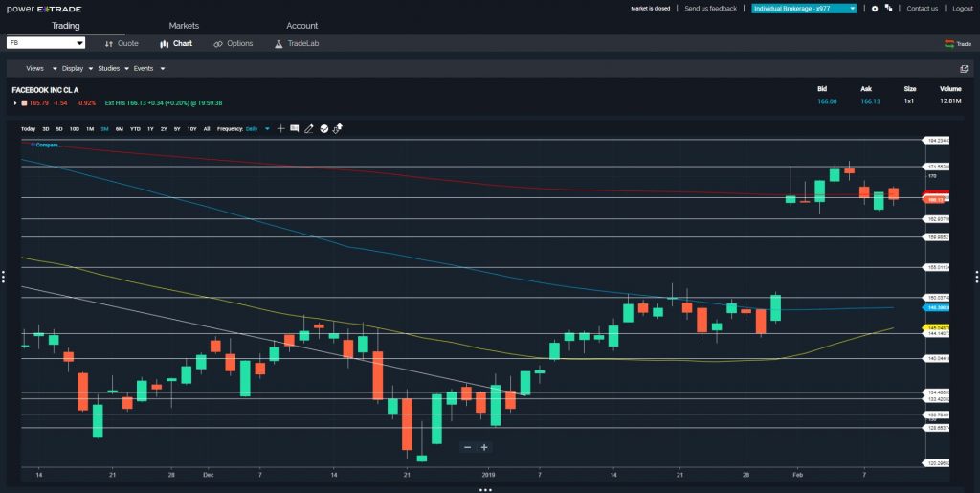Screen dimensions: 980x493
Task: Click the yellow moving average price label
Action: (936, 327)
